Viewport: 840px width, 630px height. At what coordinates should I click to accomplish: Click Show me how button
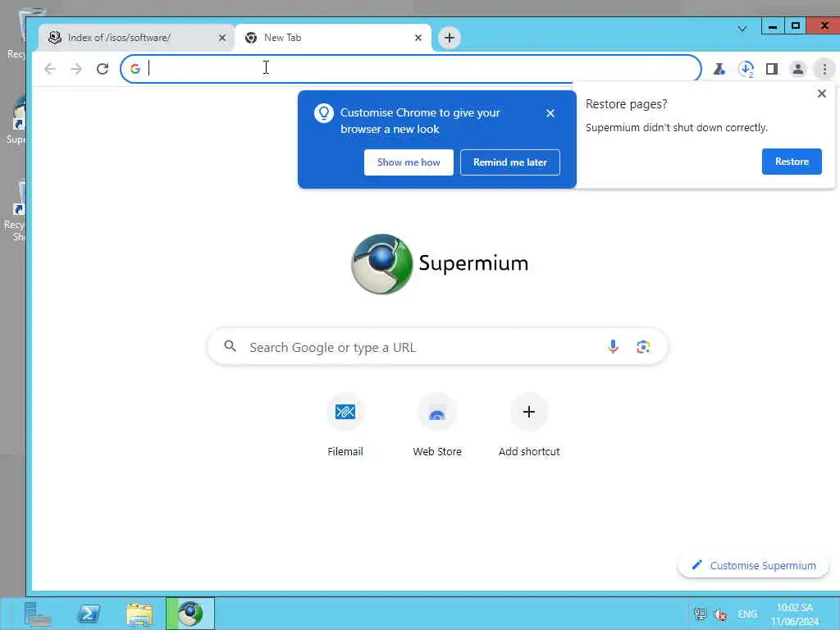tap(409, 162)
